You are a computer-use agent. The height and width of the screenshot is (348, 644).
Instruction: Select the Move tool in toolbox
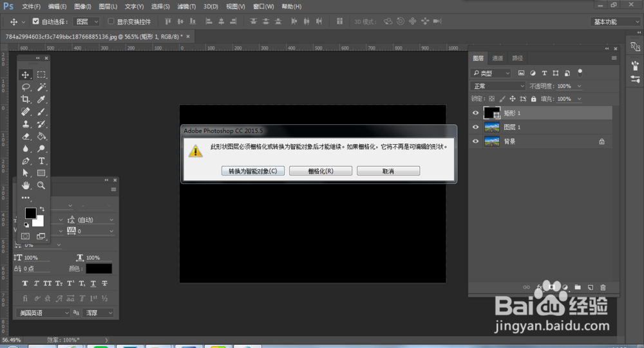26,75
